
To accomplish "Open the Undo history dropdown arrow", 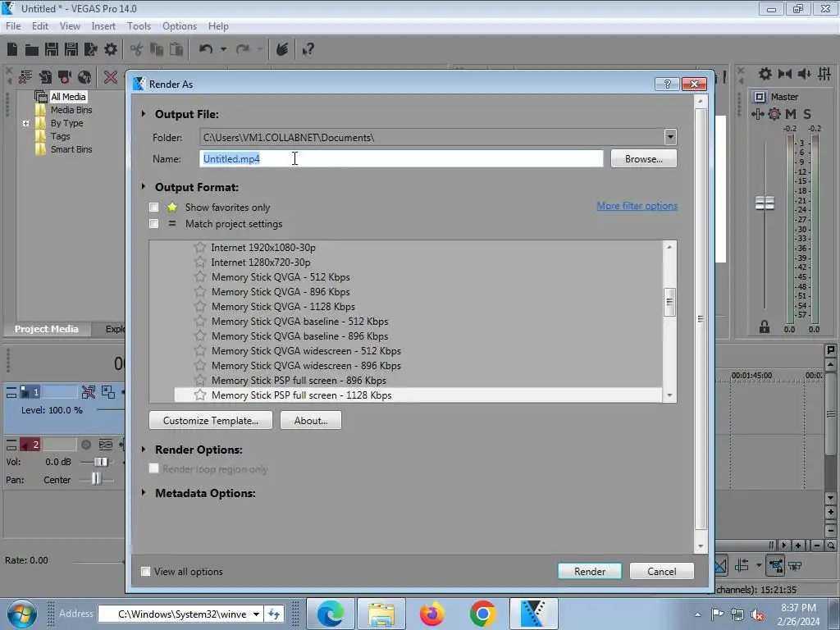I will [x=223, y=49].
